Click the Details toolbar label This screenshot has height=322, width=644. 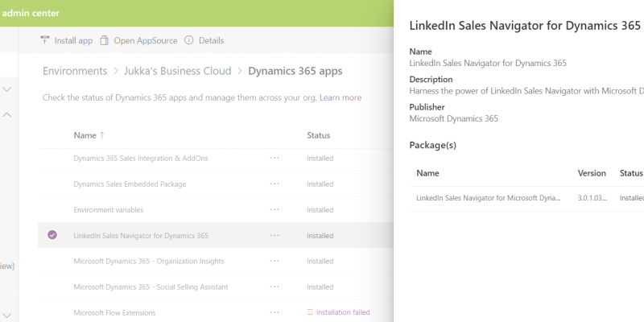[x=211, y=41]
